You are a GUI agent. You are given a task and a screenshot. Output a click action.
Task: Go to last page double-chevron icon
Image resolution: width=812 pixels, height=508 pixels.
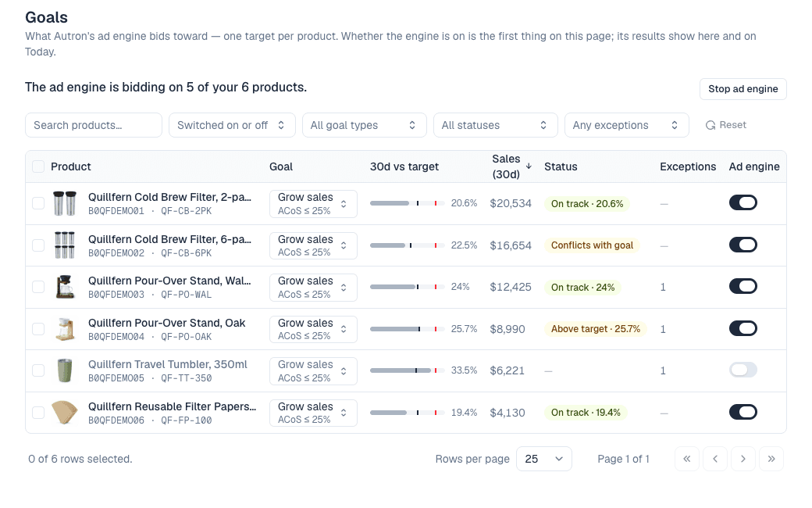(x=771, y=459)
